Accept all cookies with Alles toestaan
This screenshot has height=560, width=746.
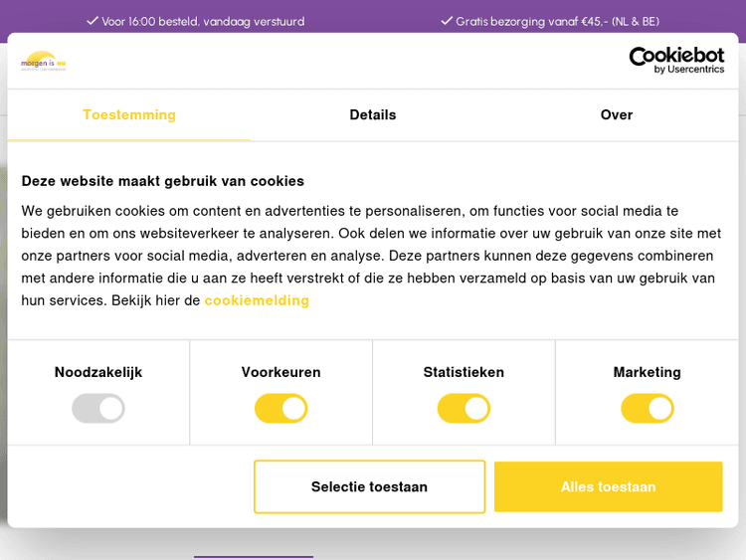coord(608,486)
